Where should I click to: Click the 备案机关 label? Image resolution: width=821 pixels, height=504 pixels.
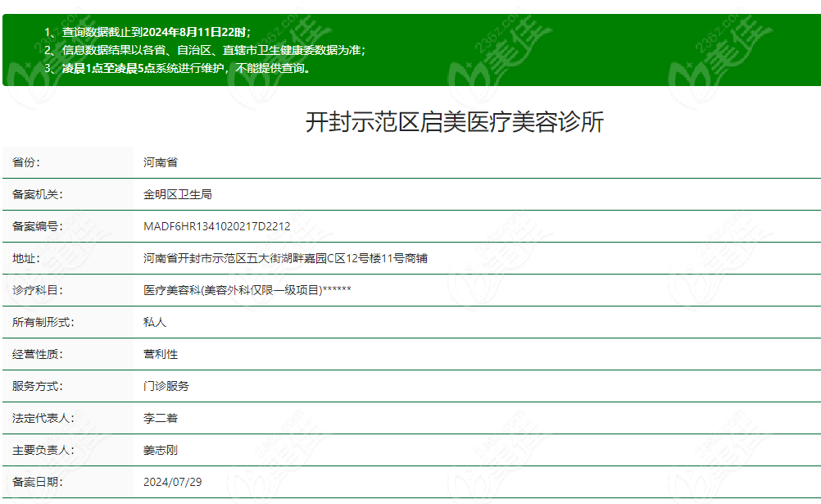click(x=38, y=194)
